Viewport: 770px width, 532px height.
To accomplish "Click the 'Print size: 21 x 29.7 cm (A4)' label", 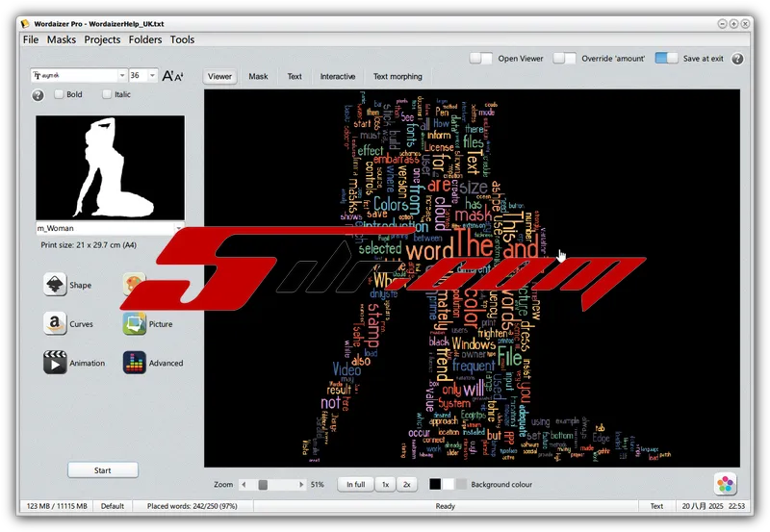I will pos(89,245).
